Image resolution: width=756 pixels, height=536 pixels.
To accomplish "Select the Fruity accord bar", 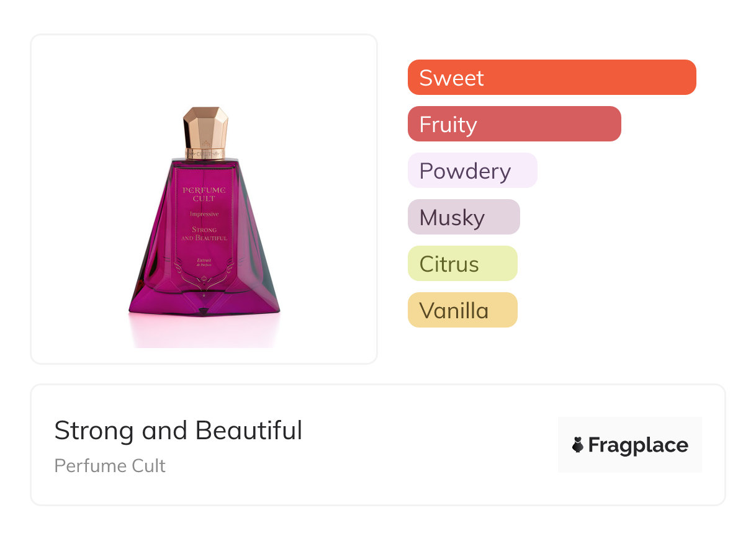I will pos(514,124).
